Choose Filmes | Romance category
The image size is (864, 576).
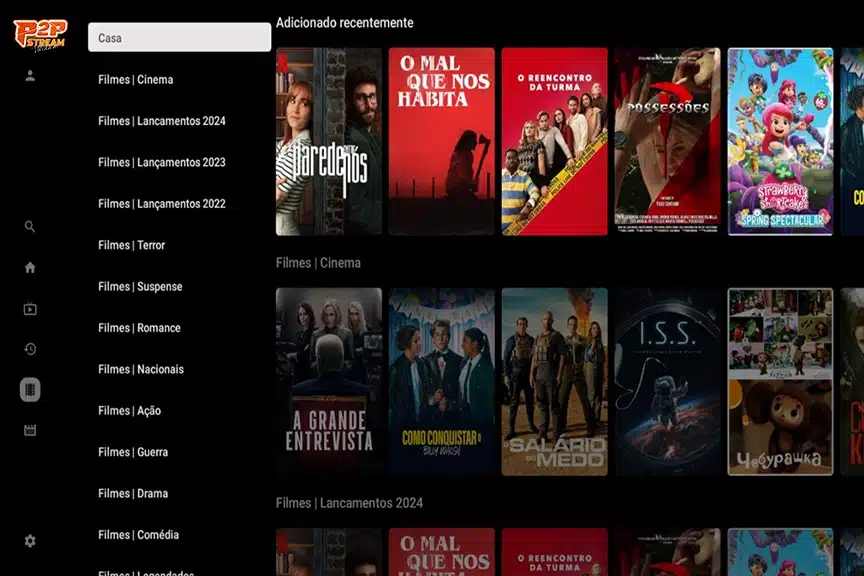click(139, 327)
